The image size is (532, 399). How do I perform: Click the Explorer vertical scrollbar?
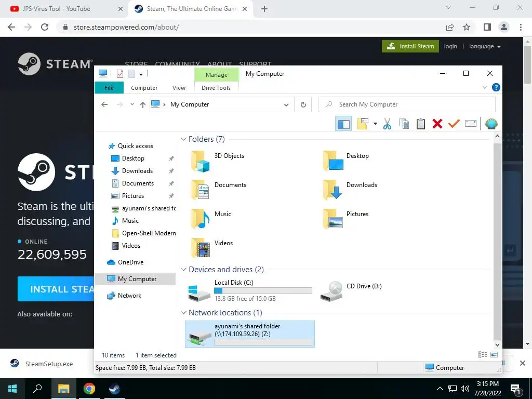[497, 241]
